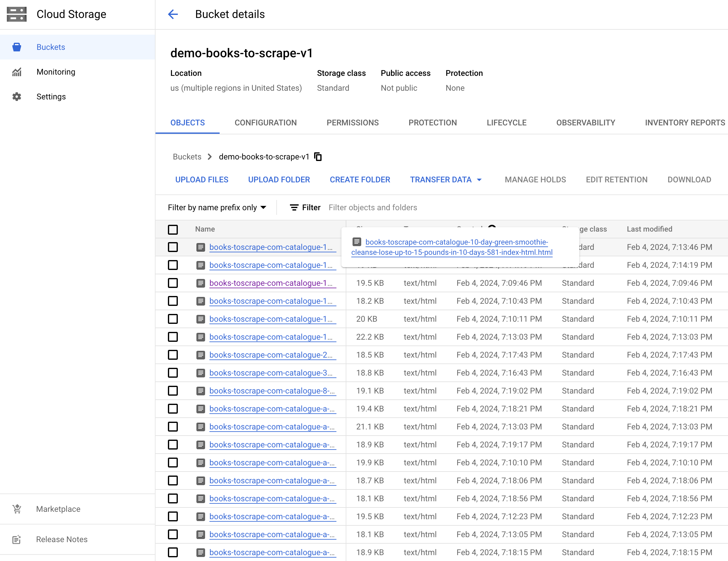This screenshot has width=728, height=561.
Task: Select the row checkbox for the 22.2 KB file
Action: coord(173,337)
